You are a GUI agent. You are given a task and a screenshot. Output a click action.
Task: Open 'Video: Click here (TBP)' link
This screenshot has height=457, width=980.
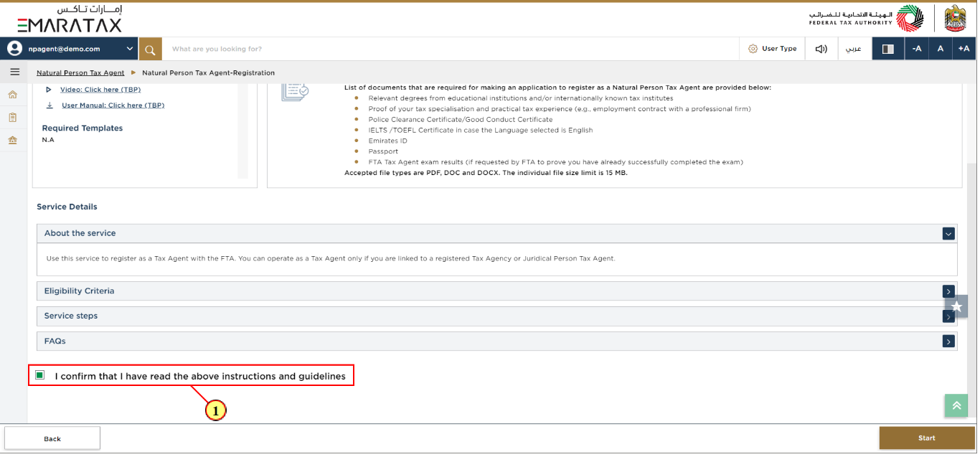(x=100, y=90)
